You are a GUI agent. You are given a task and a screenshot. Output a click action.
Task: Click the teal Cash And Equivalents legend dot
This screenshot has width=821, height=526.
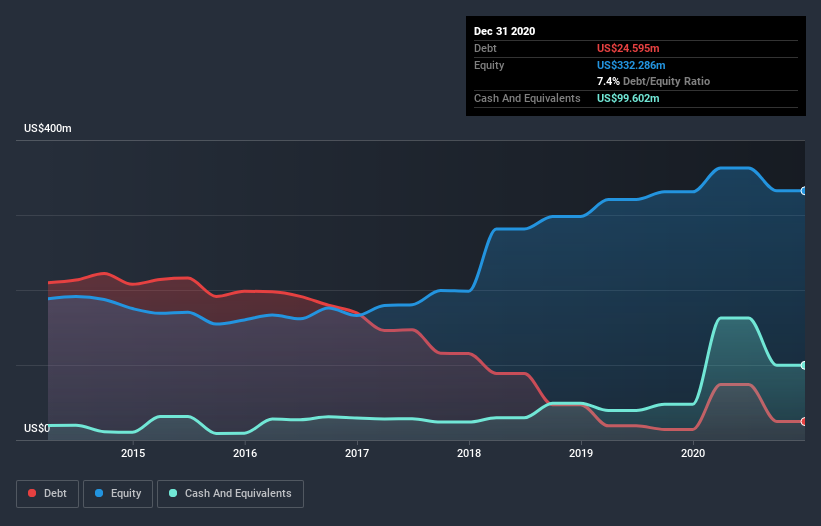[173, 493]
